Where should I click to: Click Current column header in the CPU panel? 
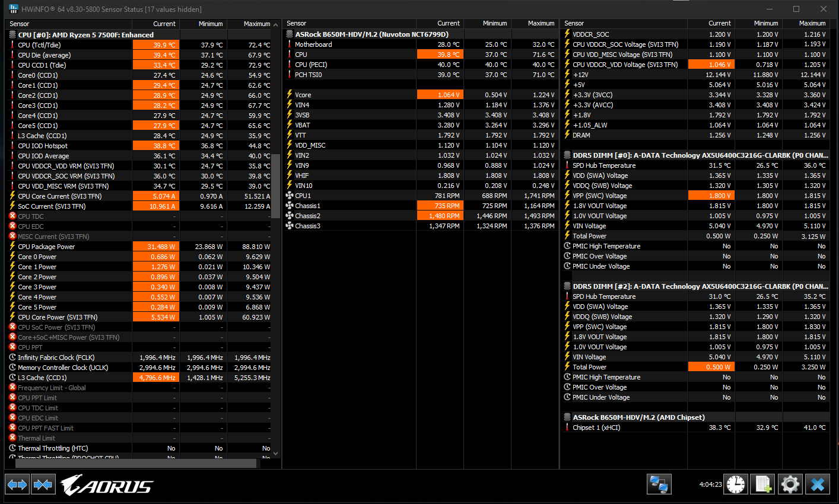156,24
